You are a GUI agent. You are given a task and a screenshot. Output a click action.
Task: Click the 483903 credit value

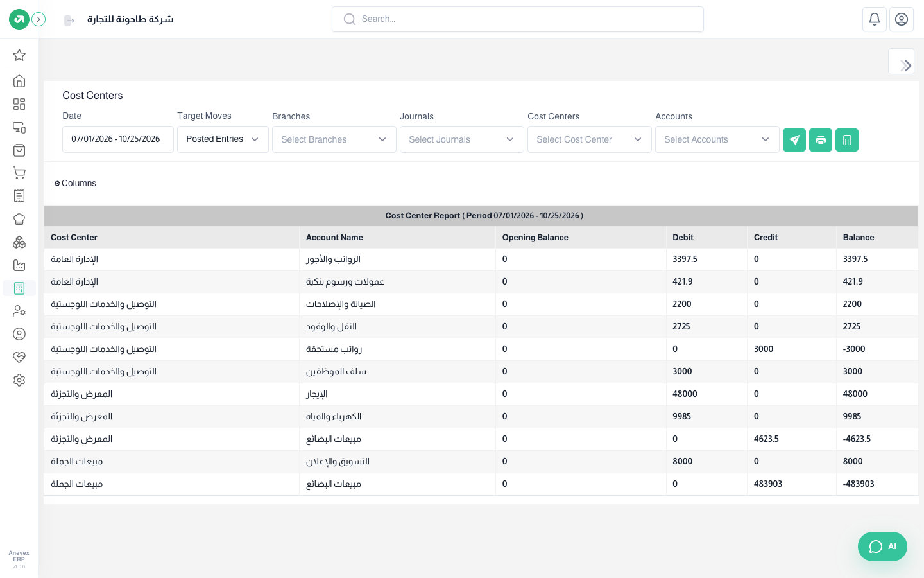(768, 484)
